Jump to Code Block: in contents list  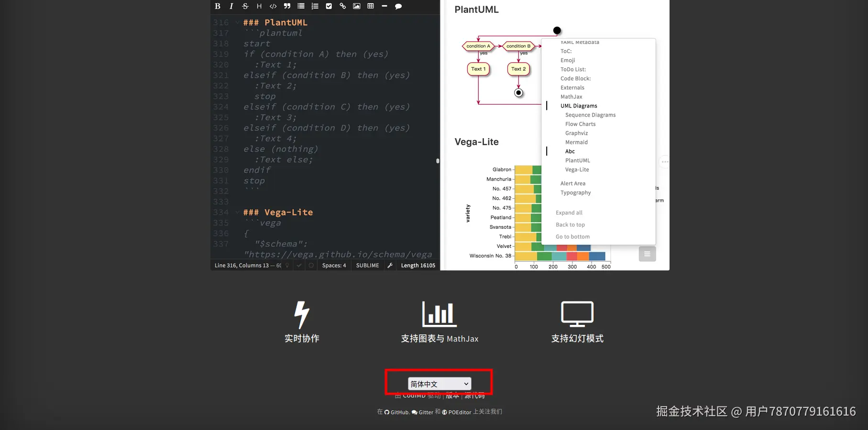pos(576,78)
